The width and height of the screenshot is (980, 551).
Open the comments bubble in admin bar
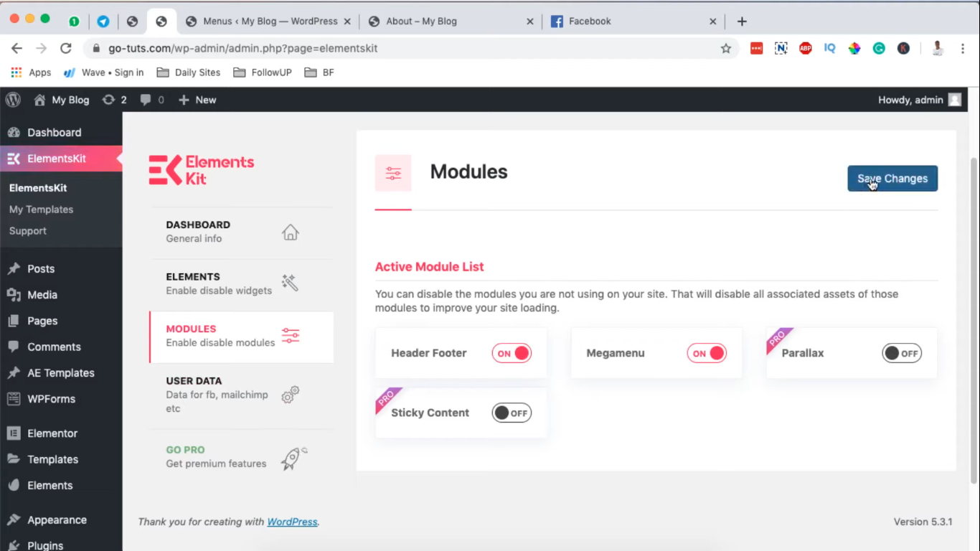pos(152,100)
